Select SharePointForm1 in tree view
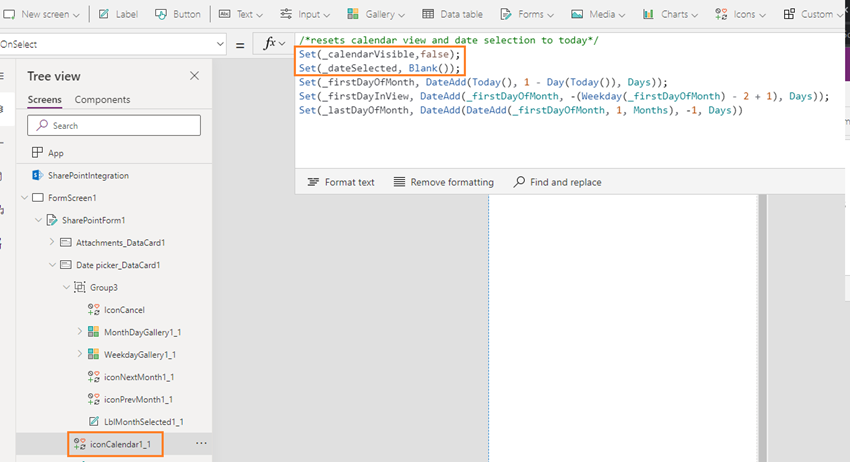Viewport: 850px width, 462px height. tap(93, 220)
